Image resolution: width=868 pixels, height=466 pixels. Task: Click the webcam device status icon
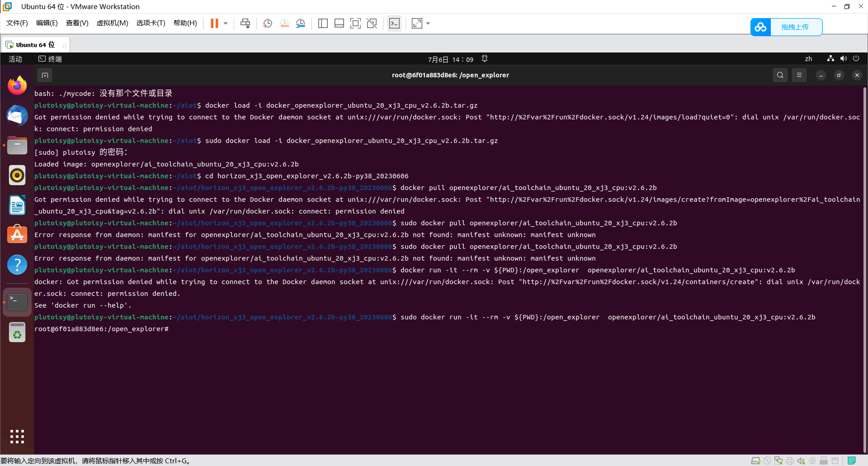pyautogui.click(x=812, y=461)
